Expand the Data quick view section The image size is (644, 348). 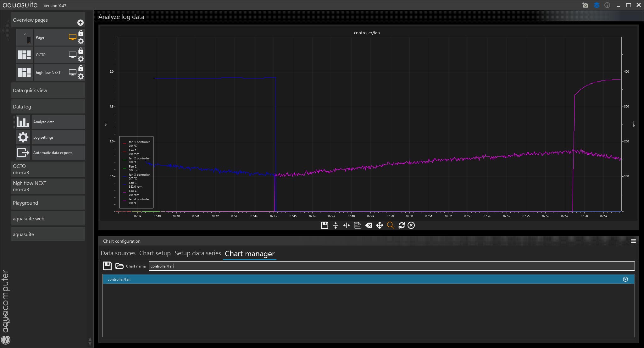coord(48,91)
